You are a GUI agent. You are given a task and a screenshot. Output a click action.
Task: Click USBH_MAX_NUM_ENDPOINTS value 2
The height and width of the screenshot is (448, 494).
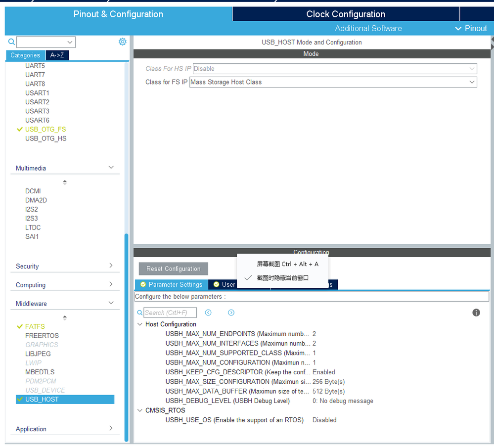click(314, 334)
